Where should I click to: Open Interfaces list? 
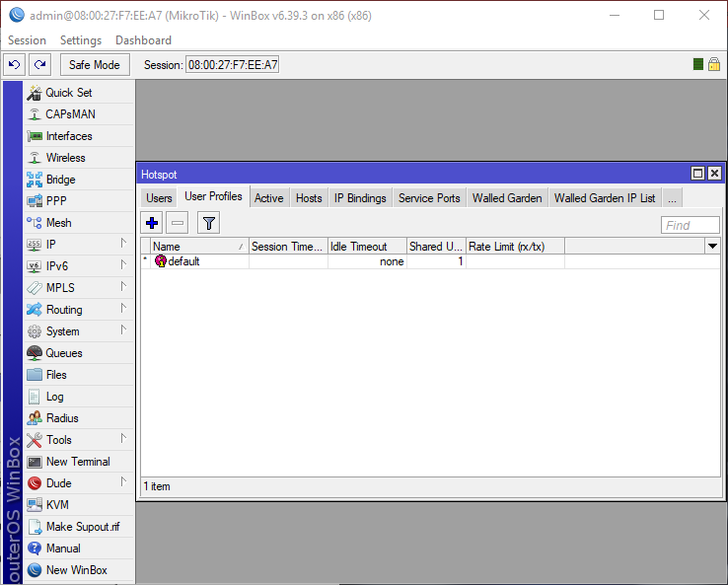click(79, 136)
